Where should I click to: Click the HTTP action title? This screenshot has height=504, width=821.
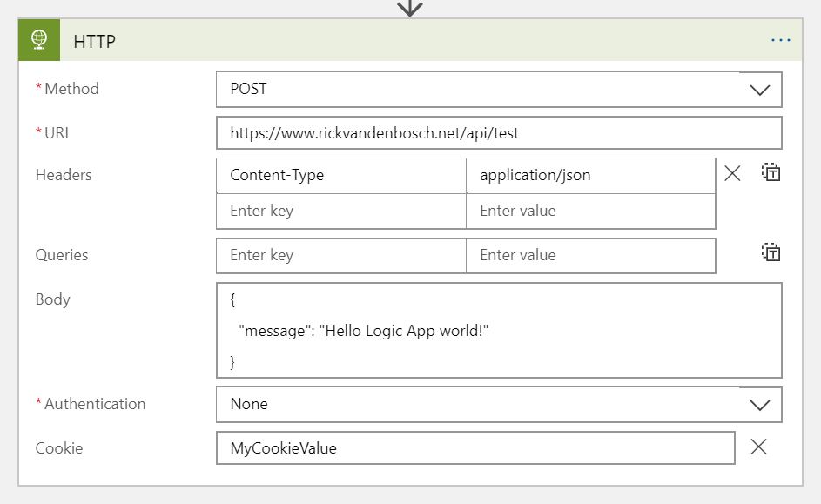click(x=95, y=41)
